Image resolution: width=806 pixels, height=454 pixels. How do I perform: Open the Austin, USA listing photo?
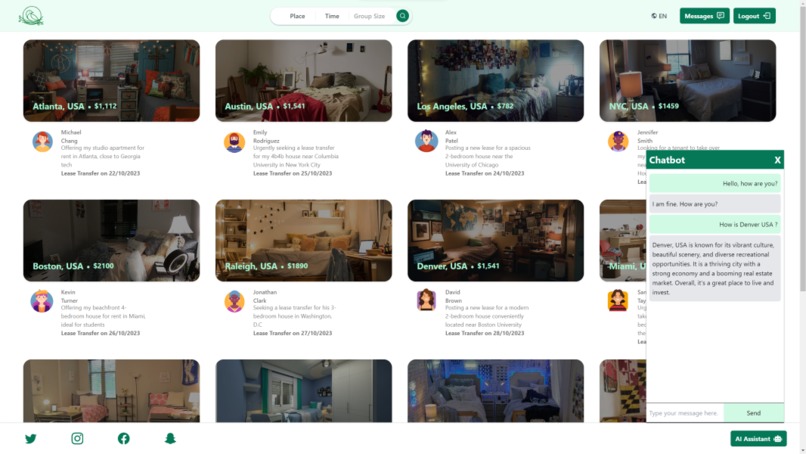[x=304, y=81]
